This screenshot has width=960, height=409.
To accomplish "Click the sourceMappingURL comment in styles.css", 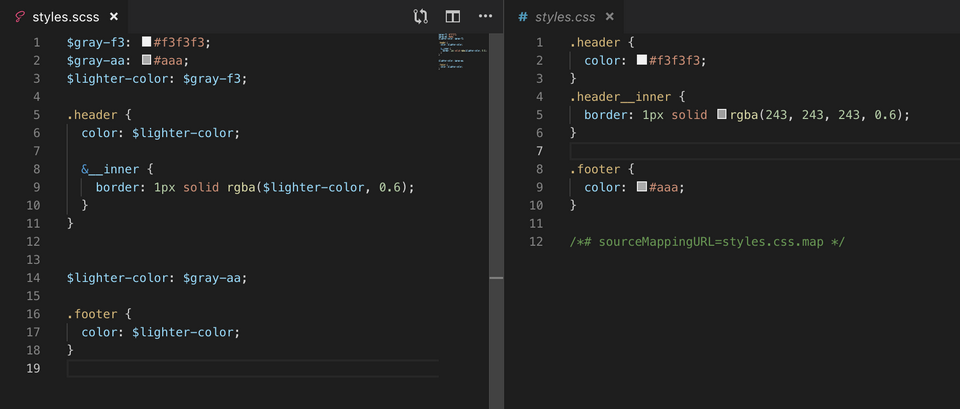I will pyautogui.click(x=708, y=242).
